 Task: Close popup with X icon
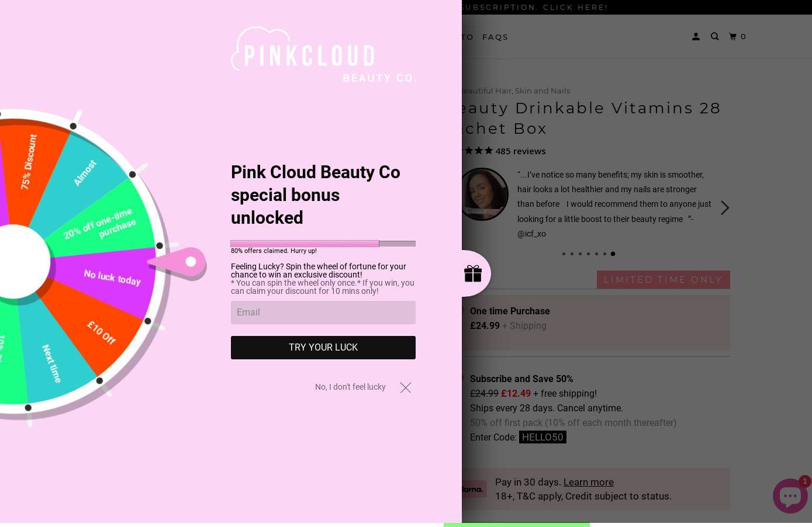[x=406, y=387]
